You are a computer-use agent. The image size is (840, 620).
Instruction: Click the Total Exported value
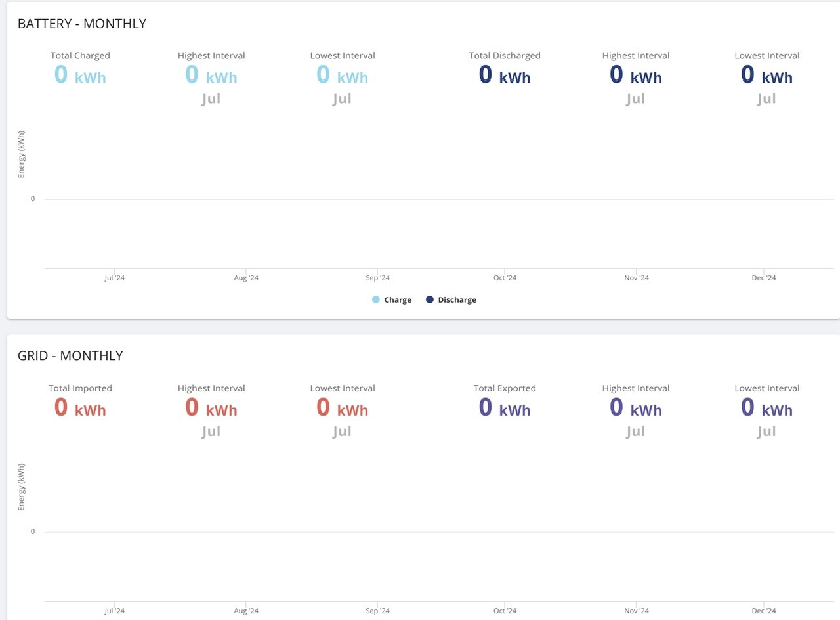pyautogui.click(x=505, y=408)
